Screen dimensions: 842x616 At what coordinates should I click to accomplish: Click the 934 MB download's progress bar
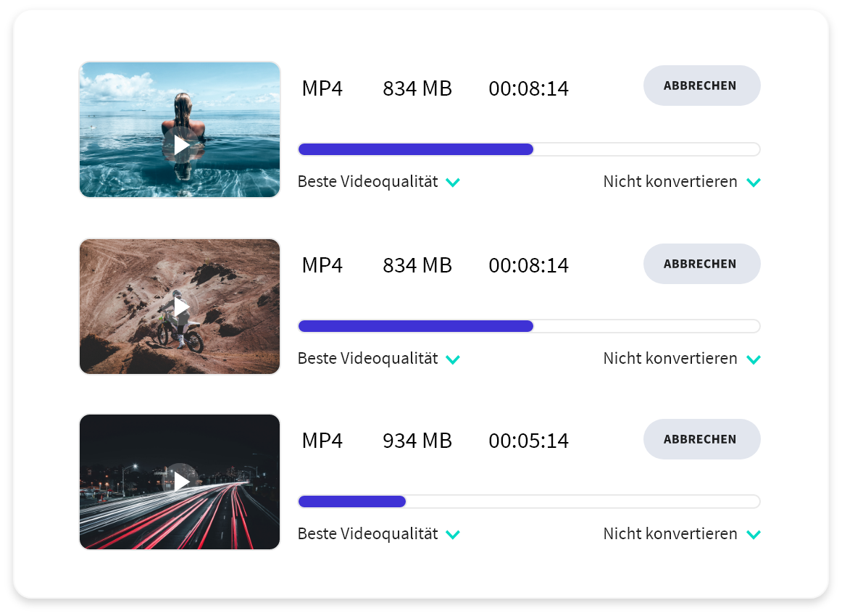529,501
